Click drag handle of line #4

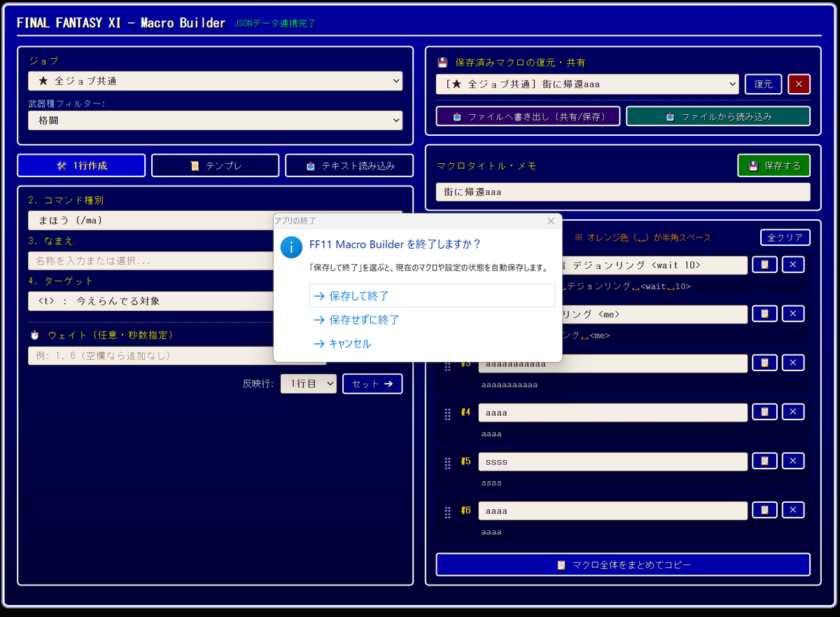click(x=447, y=415)
